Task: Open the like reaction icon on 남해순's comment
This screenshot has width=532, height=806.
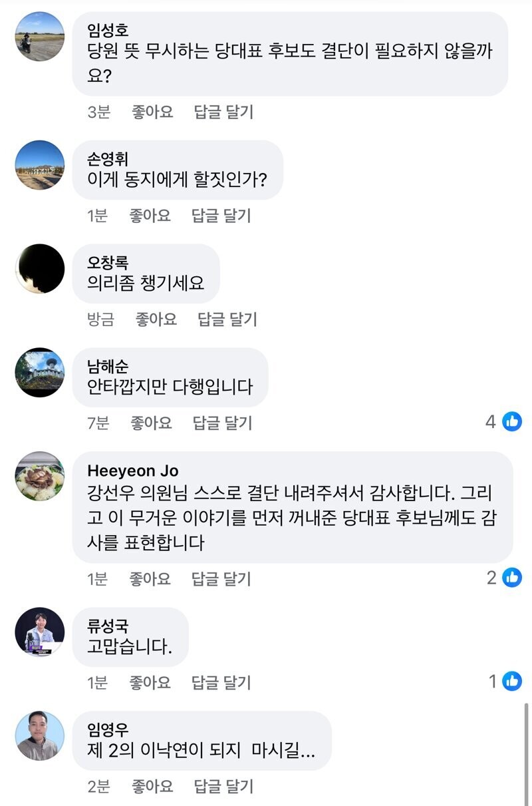Action: pos(511,421)
